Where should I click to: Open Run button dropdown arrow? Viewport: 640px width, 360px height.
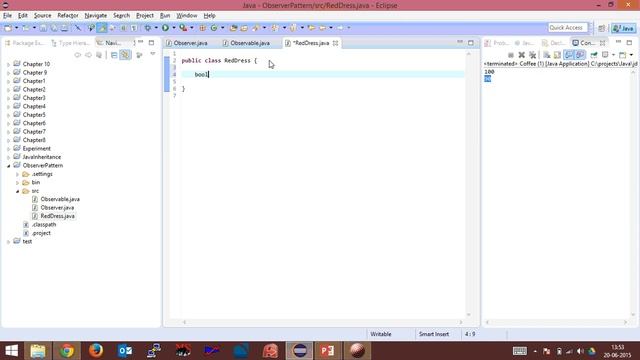(173, 28)
